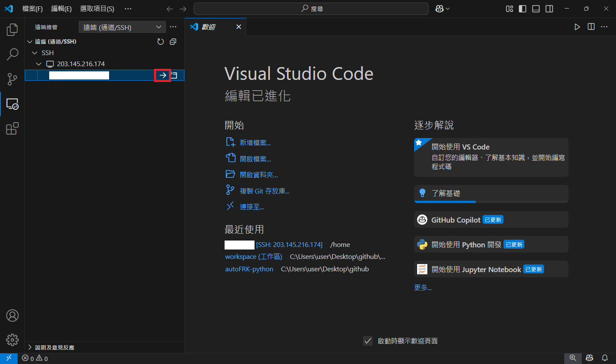Click the Run play icon in editor toolbar

(x=577, y=27)
